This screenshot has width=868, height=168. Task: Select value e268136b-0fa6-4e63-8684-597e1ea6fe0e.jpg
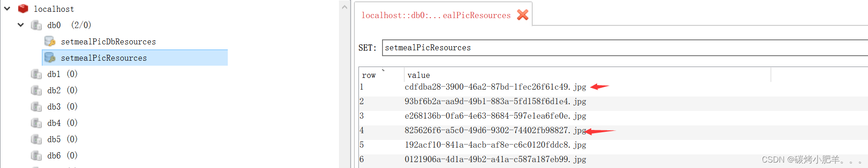[x=495, y=116]
